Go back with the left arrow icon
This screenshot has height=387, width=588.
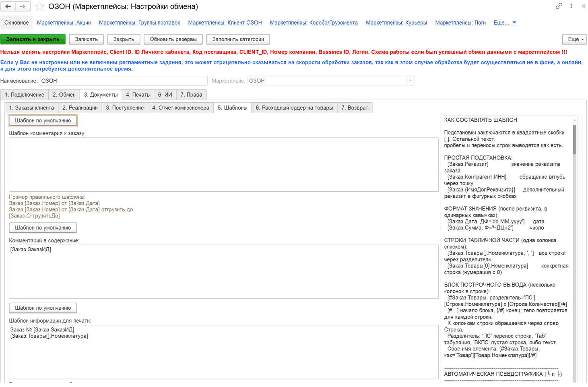pos(8,6)
